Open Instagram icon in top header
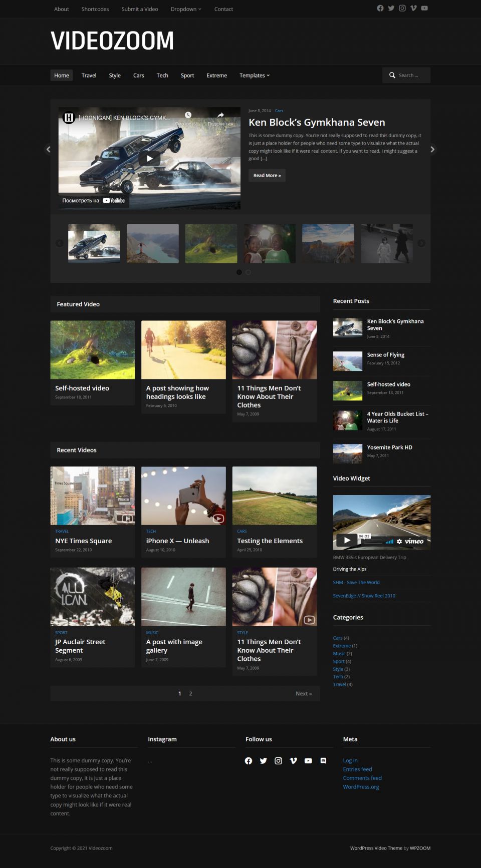The height and width of the screenshot is (868, 481). click(402, 9)
